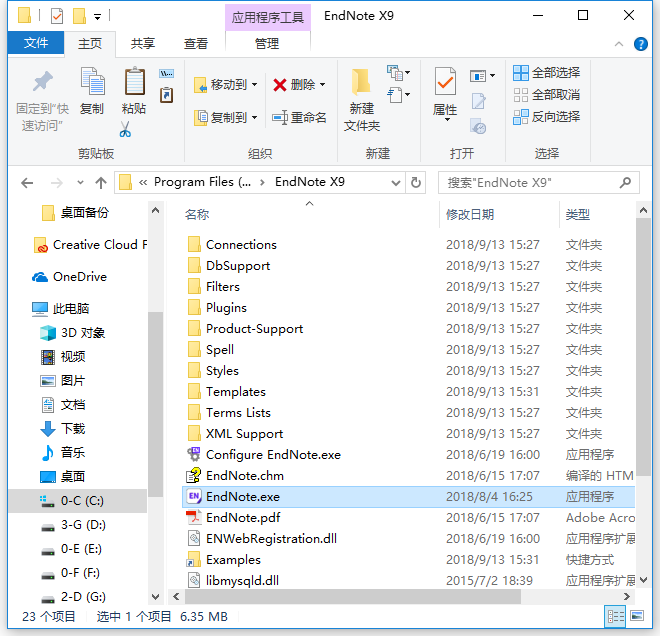Switch to the Manage (管理) tab

click(267, 43)
